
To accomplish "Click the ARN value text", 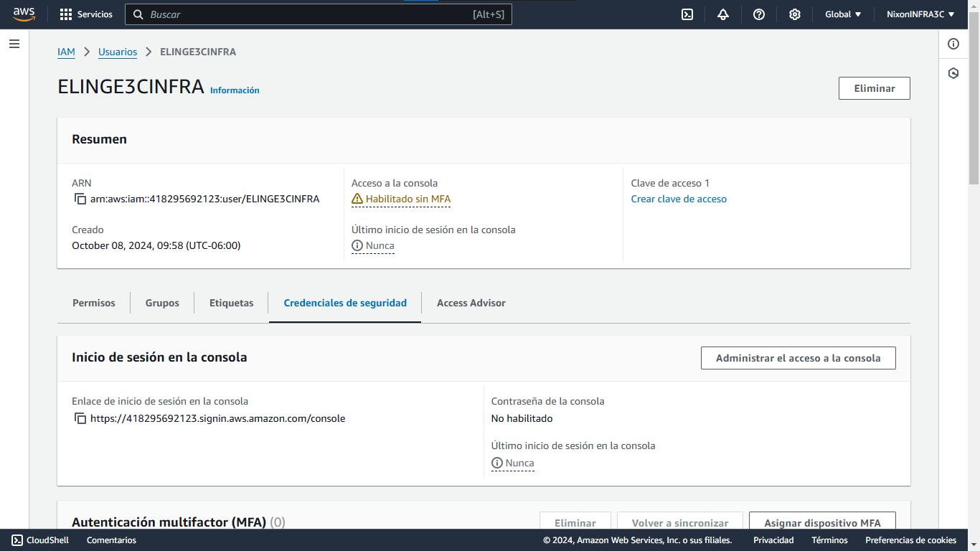I will 204,199.
